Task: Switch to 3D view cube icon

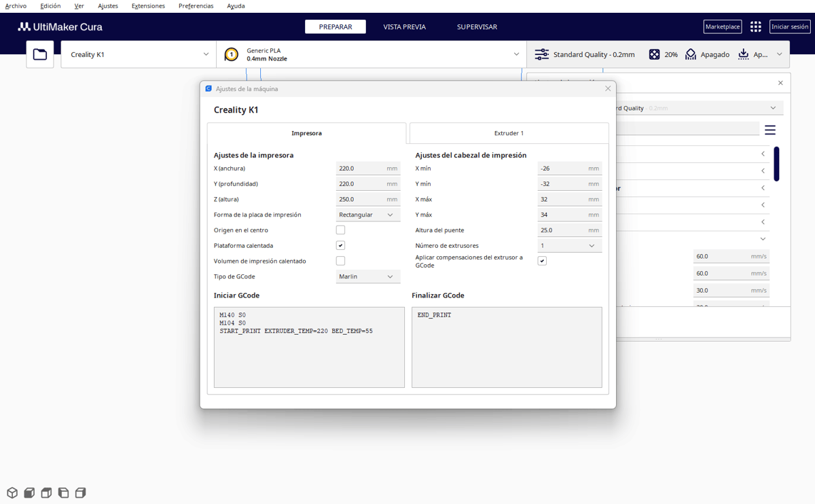Action: click(x=12, y=492)
